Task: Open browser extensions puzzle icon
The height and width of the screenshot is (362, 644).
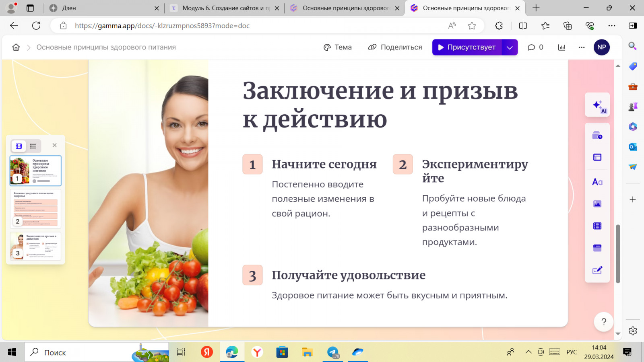Action: [x=499, y=26]
